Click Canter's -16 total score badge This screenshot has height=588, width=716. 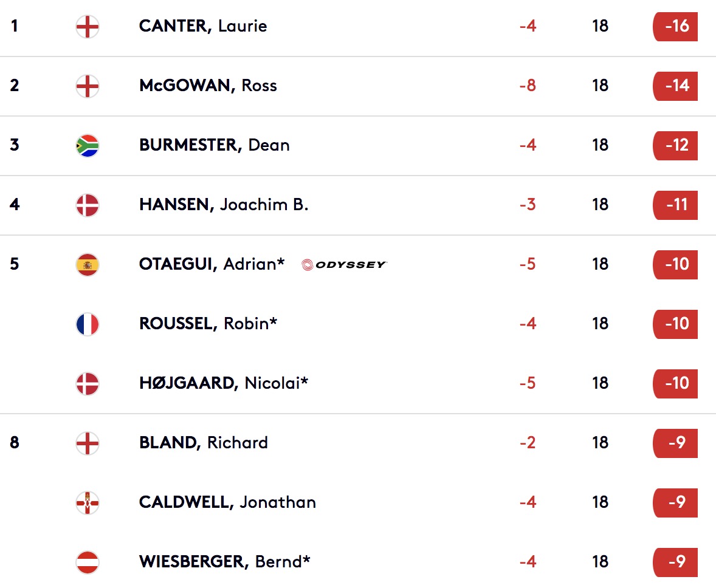pyautogui.click(x=675, y=27)
